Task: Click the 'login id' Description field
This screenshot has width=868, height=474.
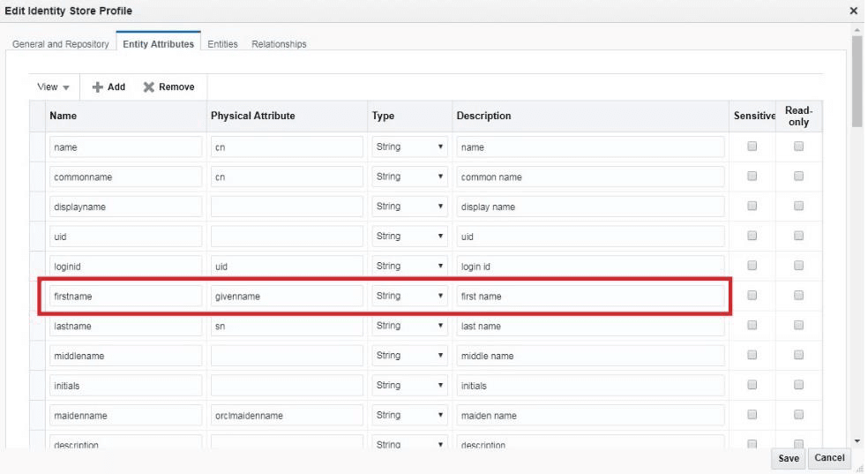Action: point(590,267)
